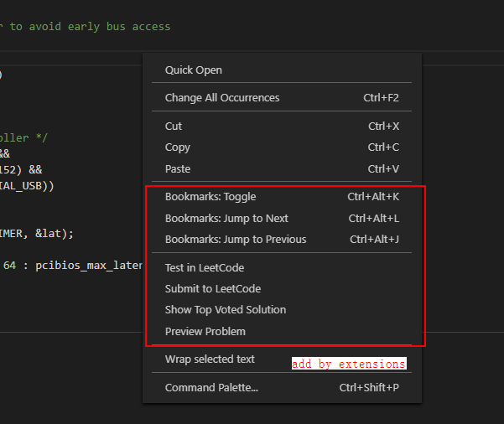Choose Quick Open from context menu
Image resolution: width=504 pixels, height=424 pixels.
tap(282, 70)
